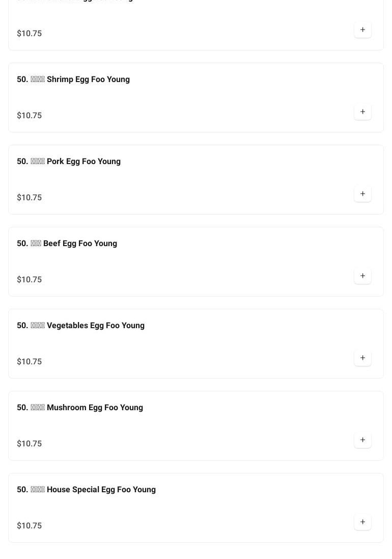The height and width of the screenshot is (559, 392).
Task: Click the price of the topmost cut-off item
Action: tap(30, 34)
